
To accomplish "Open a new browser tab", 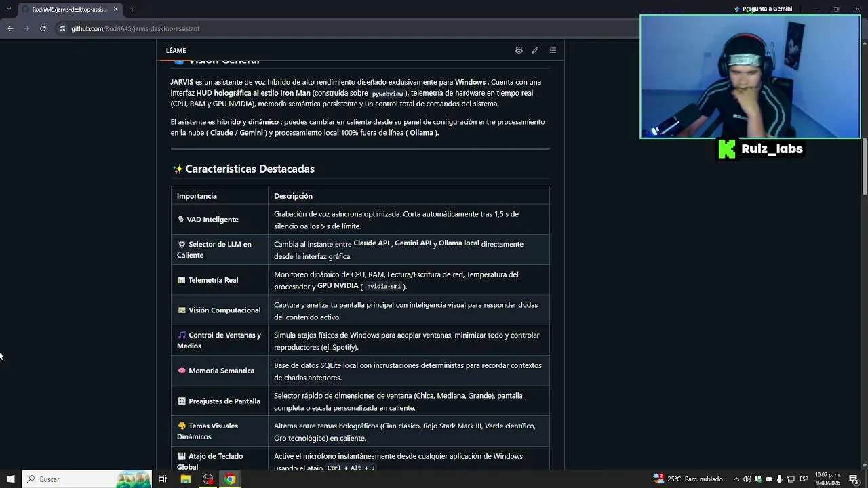I will 132,9.
